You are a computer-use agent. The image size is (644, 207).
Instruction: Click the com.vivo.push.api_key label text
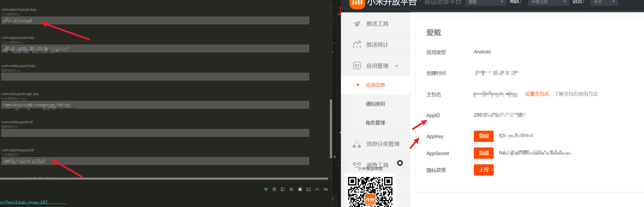coord(20,94)
